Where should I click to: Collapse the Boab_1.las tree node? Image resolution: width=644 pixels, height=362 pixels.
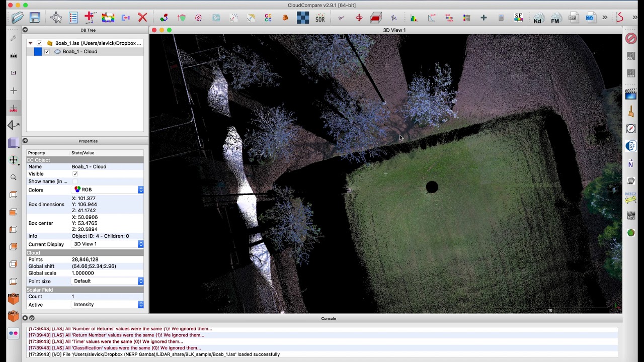[x=31, y=43]
